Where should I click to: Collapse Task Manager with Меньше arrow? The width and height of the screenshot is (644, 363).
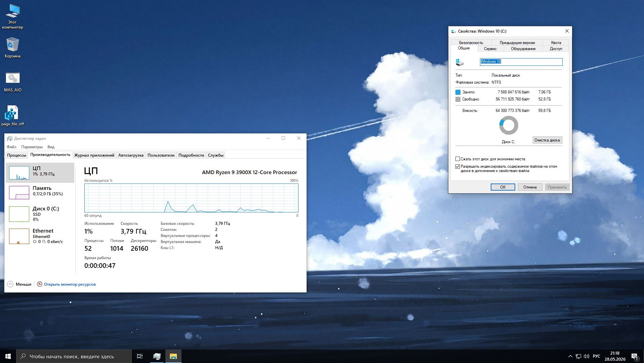10,284
